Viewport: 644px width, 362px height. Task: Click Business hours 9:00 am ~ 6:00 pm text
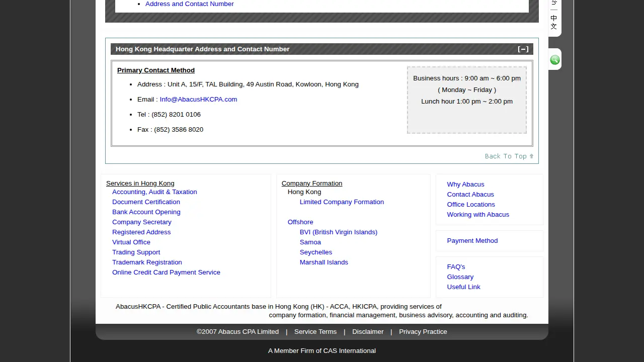point(467,78)
